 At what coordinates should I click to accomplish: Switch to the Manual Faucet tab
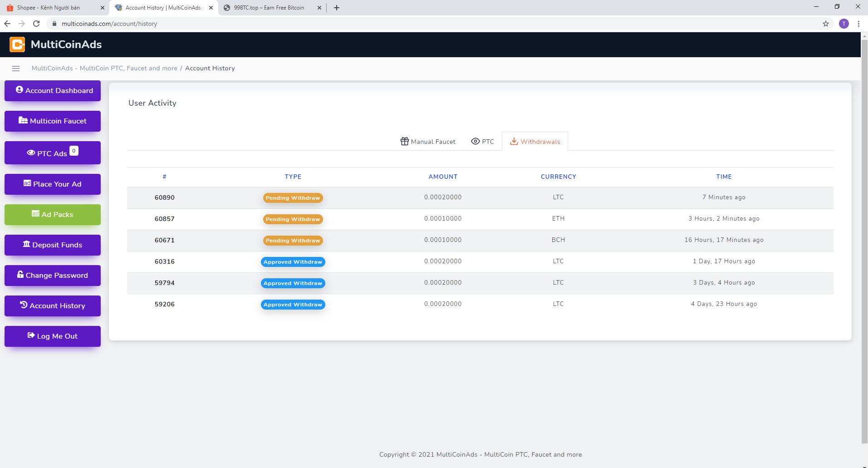[x=427, y=142]
